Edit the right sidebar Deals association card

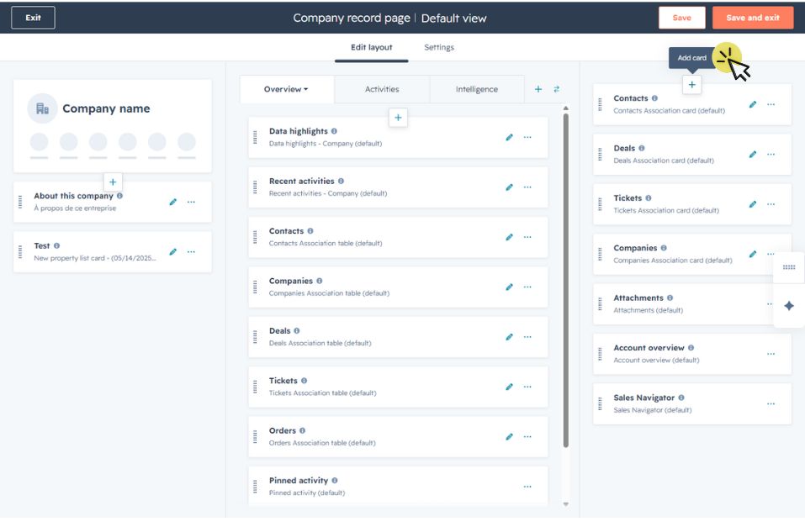pyautogui.click(x=753, y=155)
